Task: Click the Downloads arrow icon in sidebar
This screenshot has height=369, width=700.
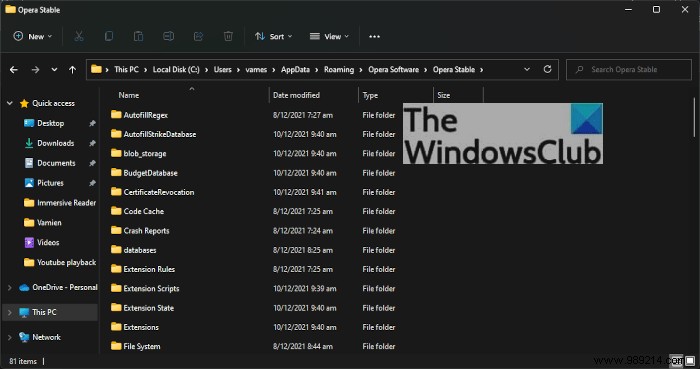Action: tap(29, 143)
